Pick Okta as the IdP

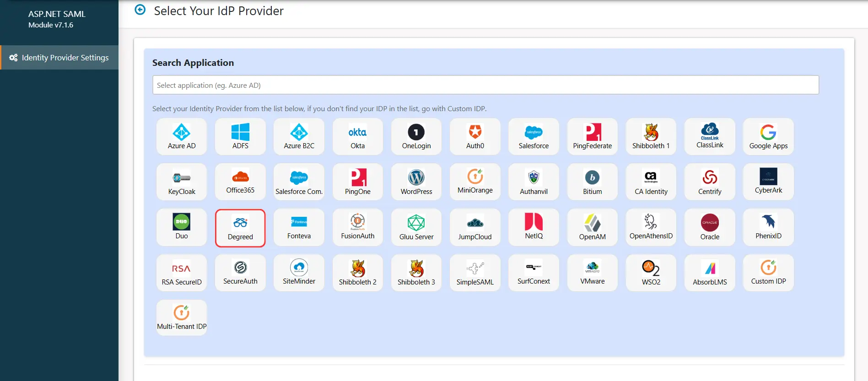(358, 136)
